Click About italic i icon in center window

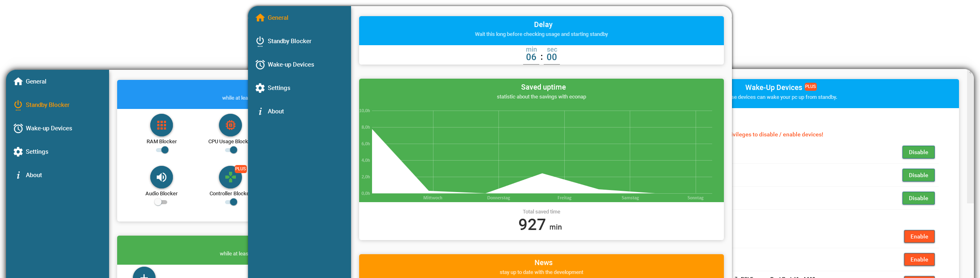[260, 111]
